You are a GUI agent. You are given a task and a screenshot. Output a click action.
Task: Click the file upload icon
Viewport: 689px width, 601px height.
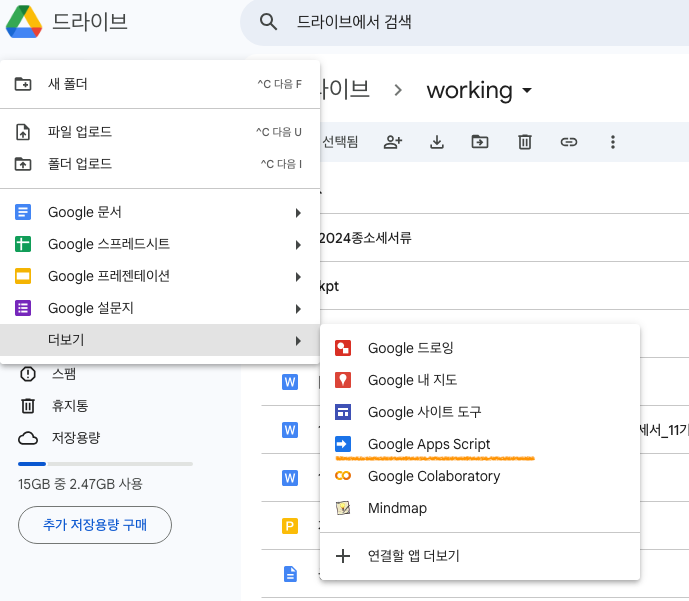(23, 132)
